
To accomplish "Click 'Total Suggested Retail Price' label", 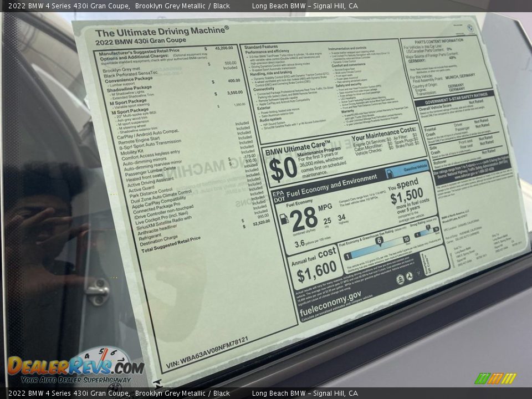I will 171,244.
